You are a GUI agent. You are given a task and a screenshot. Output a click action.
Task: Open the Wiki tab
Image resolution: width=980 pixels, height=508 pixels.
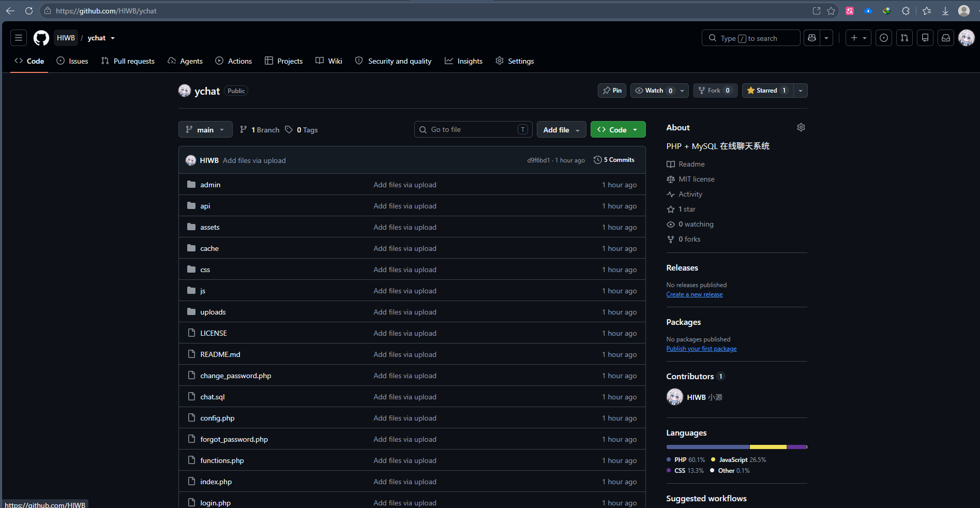pyautogui.click(x=329, y=61)
